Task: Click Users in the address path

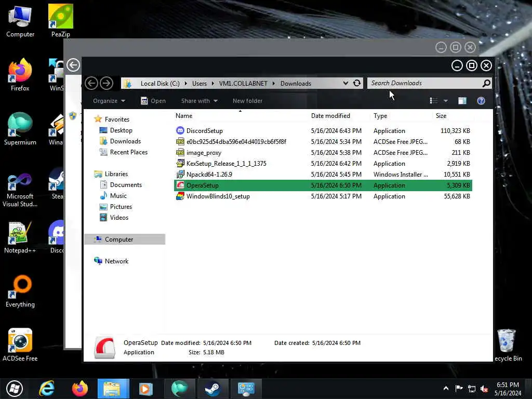Action: 199,84
